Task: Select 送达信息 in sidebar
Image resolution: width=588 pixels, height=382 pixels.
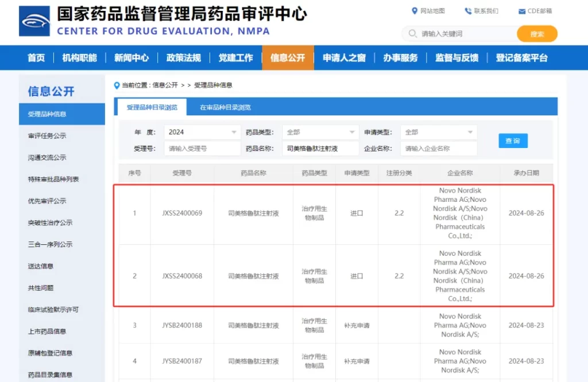Action: pos(41,266)
